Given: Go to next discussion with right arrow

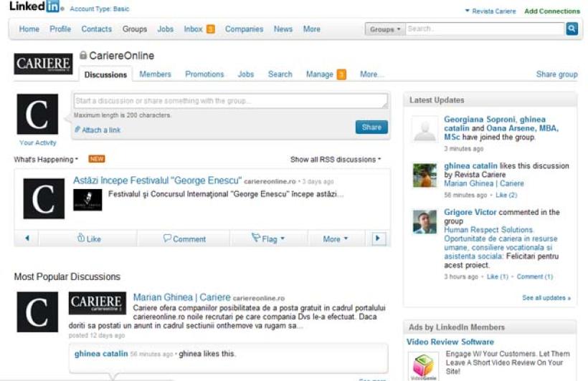Looking at the screenshot, I should tap(379, 238).
